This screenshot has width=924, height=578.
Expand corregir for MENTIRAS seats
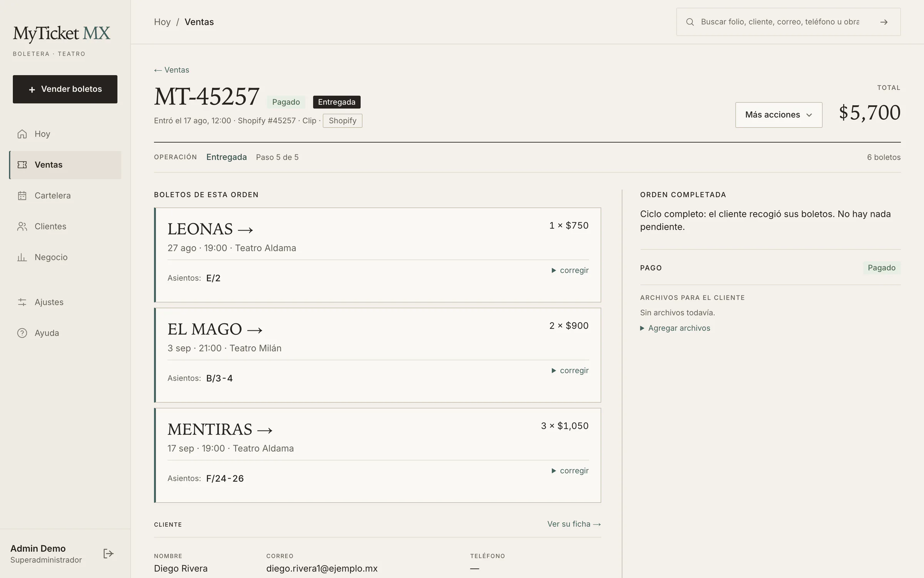[570, 470]
